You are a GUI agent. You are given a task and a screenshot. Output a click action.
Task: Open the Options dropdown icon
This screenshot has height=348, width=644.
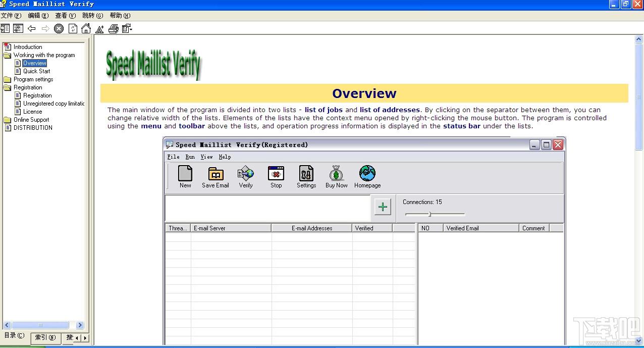[127, 28]
